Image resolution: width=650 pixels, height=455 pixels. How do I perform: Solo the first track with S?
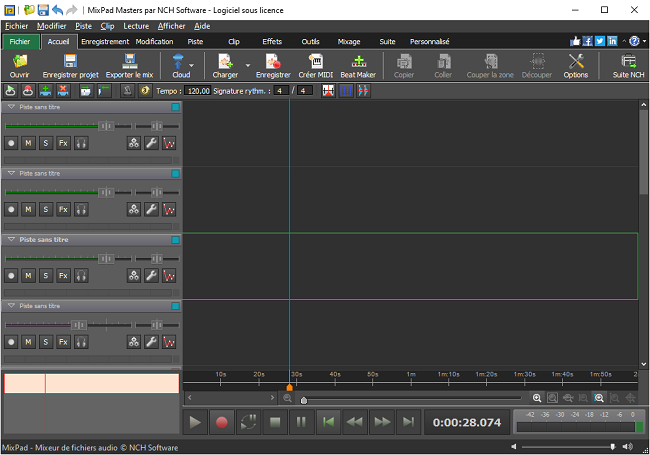[46, 143]
